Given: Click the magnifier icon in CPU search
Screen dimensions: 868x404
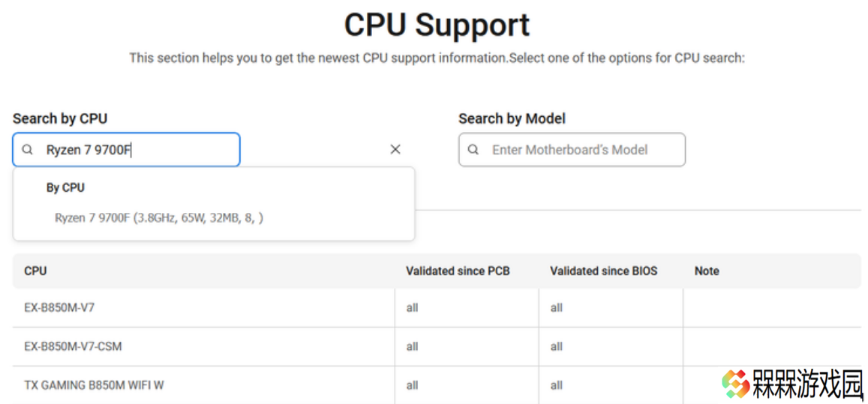Looking at the screenshot, I should click(28, 149).
